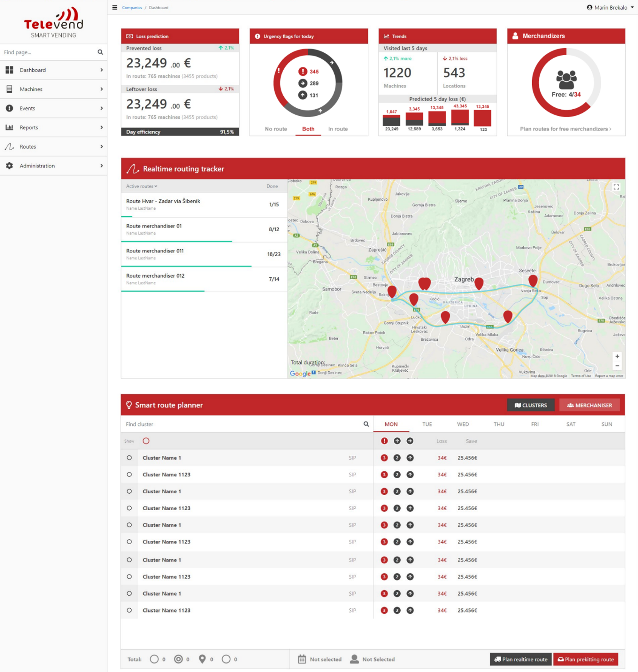Open the Machines section in sidebar
Viewport: 638px width, 672px height.
pos(31,89)
